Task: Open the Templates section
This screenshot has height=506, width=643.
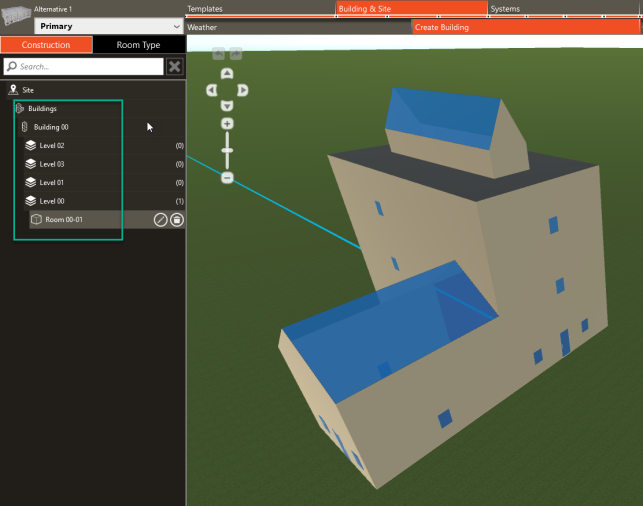Action: pyautogui.click(x=205, y=9)
